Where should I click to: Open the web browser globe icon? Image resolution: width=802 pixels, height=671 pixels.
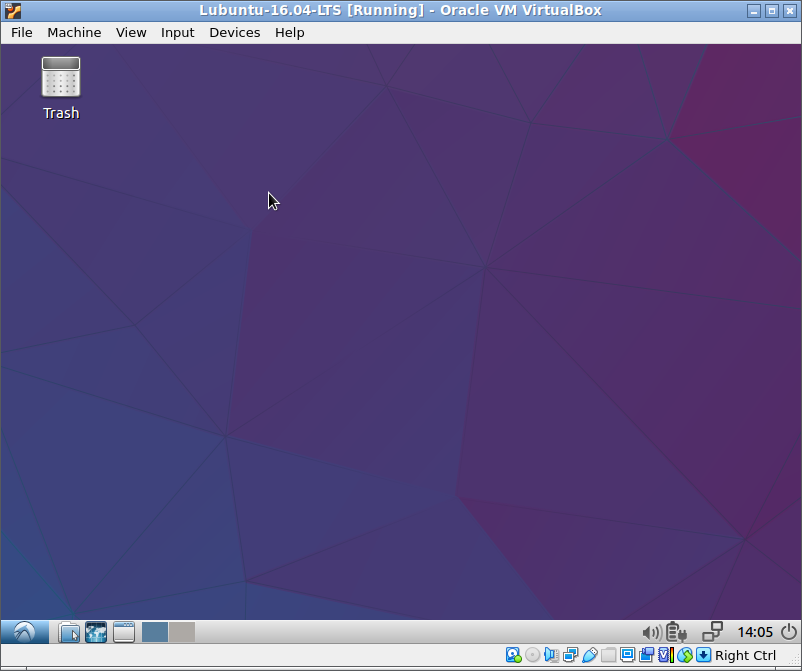pos(96,632)
